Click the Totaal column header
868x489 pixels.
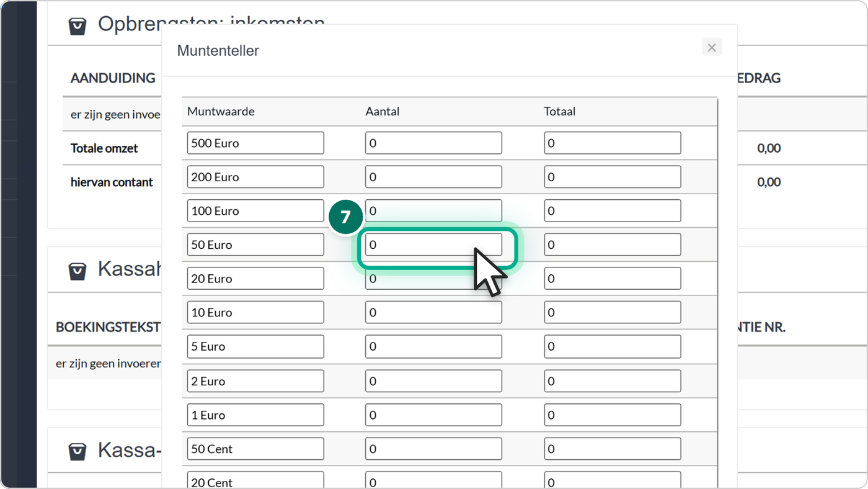pyautogui.click(x=560, y=112)
